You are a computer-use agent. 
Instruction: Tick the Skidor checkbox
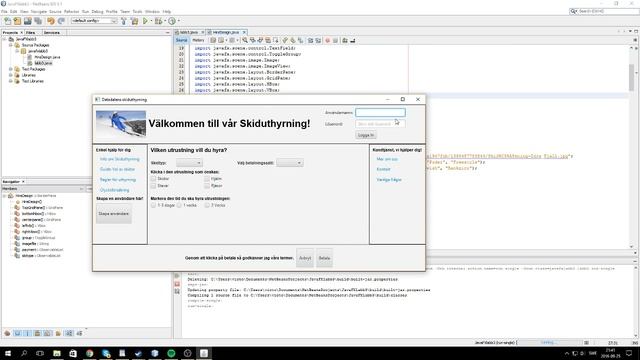pos(153,179)
